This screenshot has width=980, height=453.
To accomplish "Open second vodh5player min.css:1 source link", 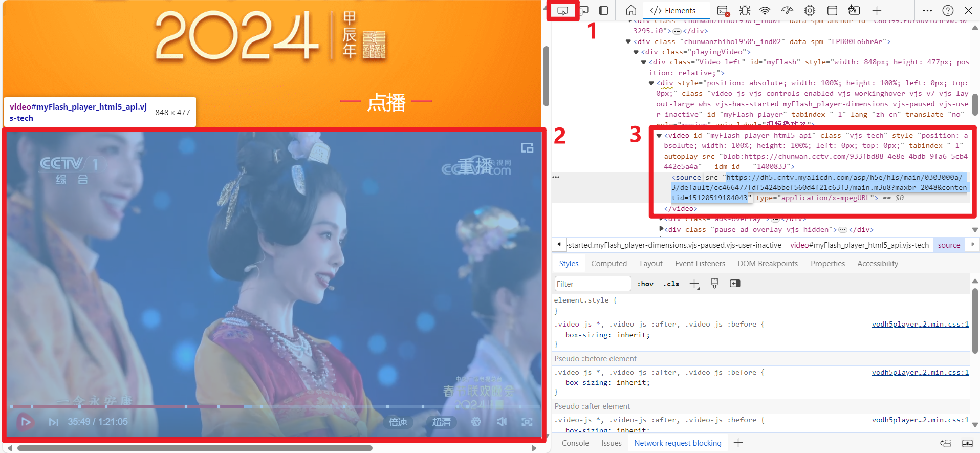I will coord(920,372).
